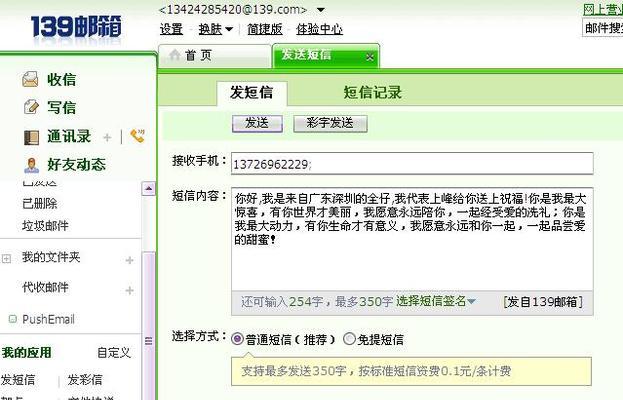This screenshot has height=400, width=623.
Task: Click 自定义 next to 我的应用
Action: pos(114,352)
